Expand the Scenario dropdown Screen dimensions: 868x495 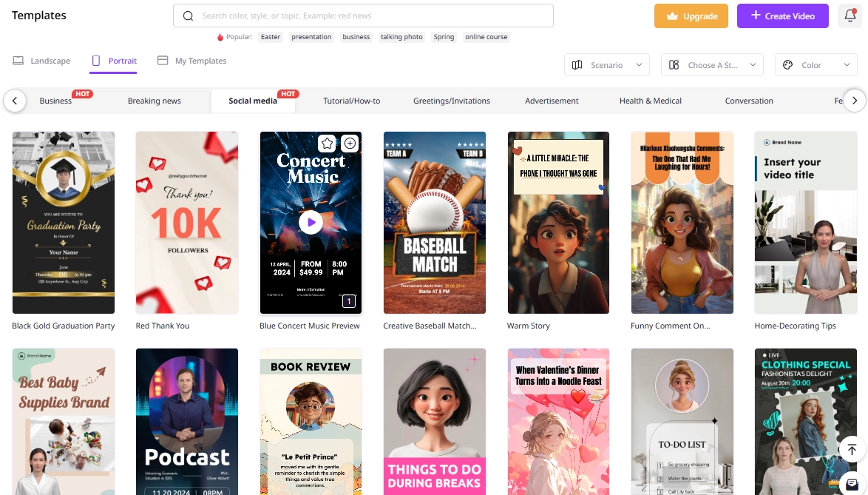pyautogui.click(x=606, y=65)
